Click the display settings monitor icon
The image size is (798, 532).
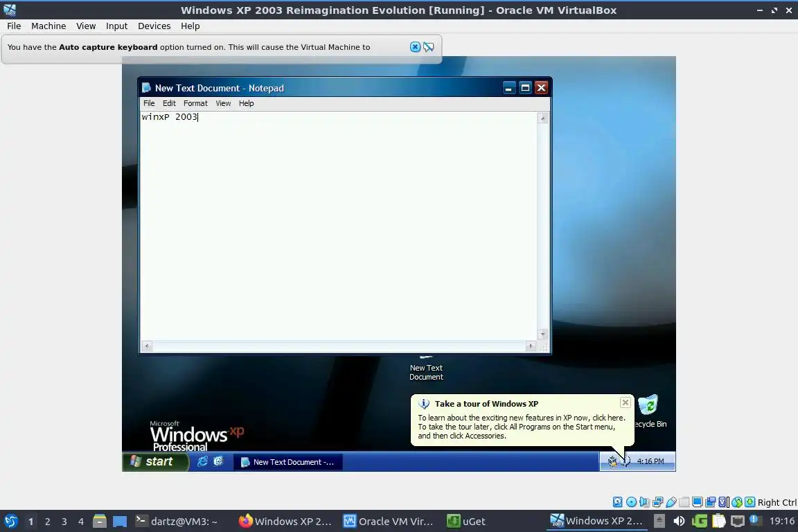pyautogui.click(x=698, y=502)
